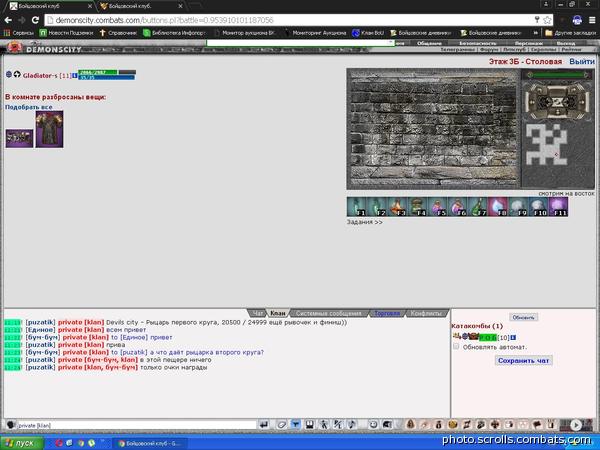Open the 'Персонаж' top menu
The width and height of the screenshot is (600, 450).
[529, 43]
